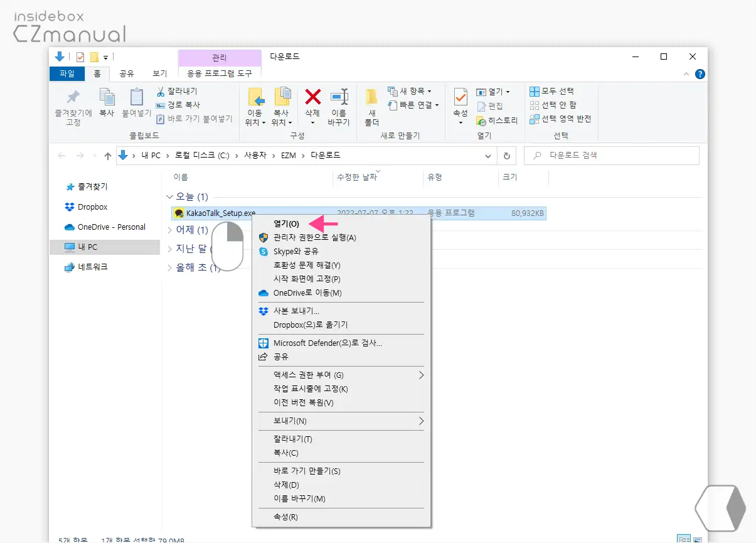The image size is (756, 543).
Task: Click the History (히스토리) ribbon item
Action: coord(497,121)
